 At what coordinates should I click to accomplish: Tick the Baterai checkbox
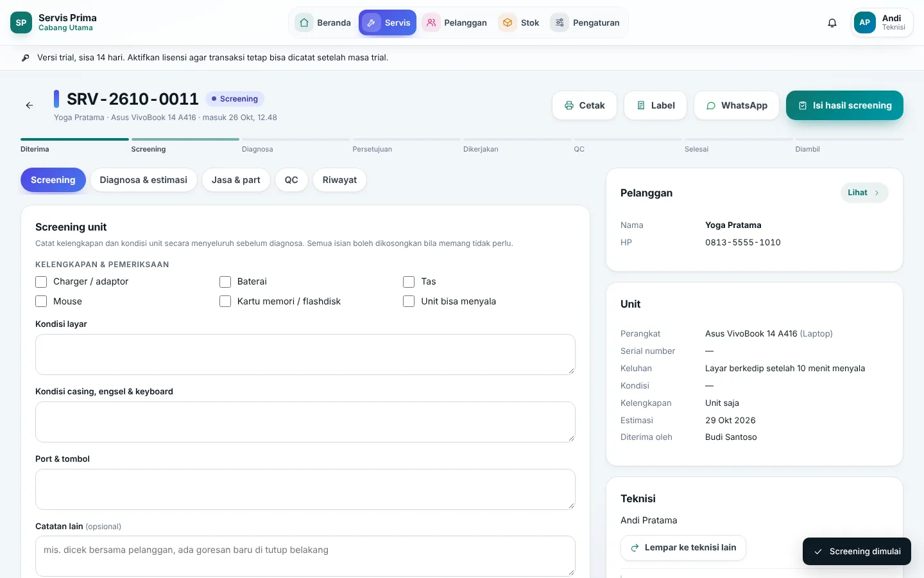(225, 282)
